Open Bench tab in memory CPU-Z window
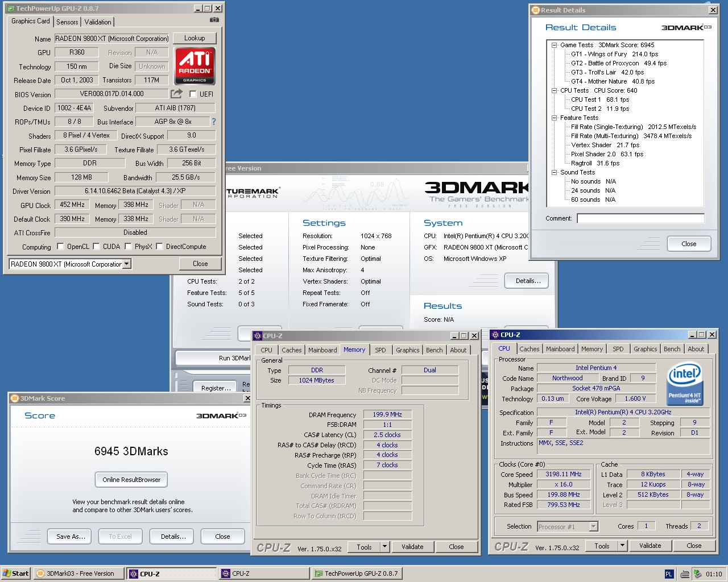The width and height of the screenshot is (728, 582). click(x=435, y=350)
